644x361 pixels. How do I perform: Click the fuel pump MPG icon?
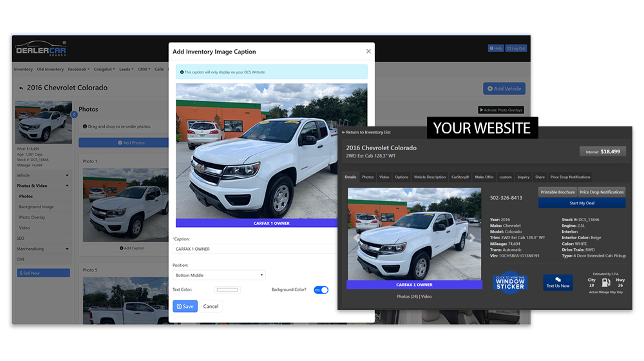[x=606, y=282]
